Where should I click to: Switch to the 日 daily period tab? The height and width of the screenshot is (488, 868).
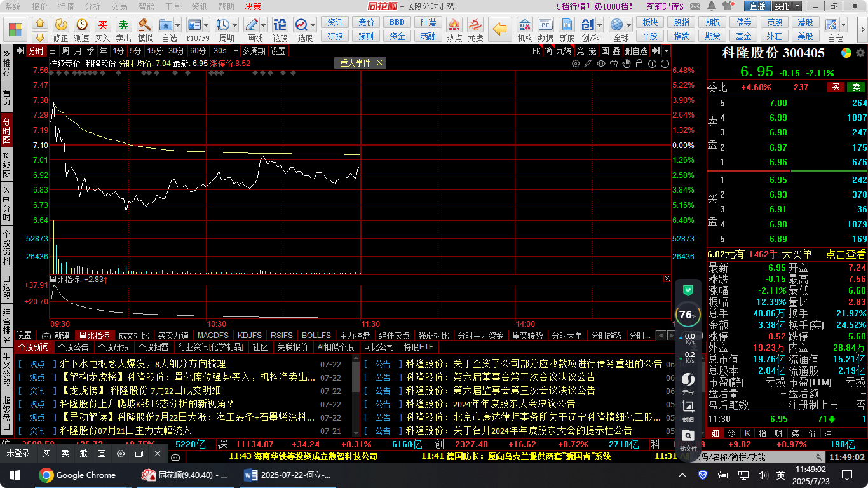(x=52, y=51)
